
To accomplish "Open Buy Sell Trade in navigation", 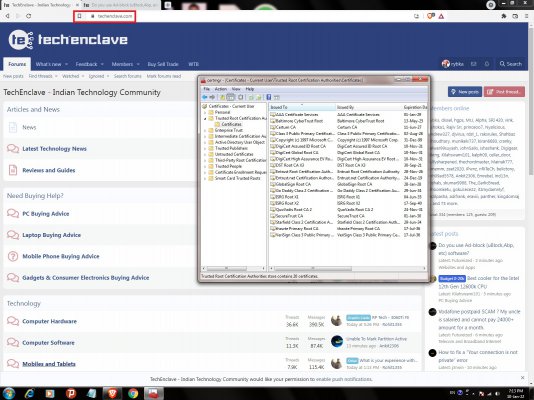I will tap(163, 64).
